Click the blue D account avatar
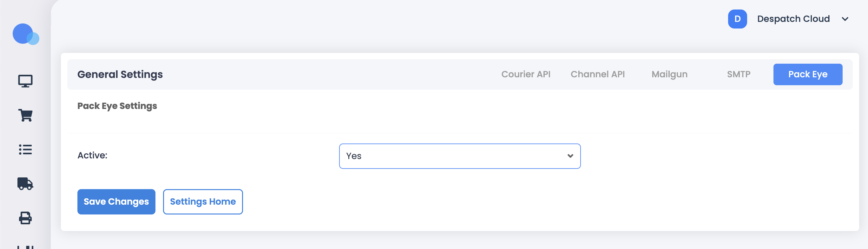The height and width of the screenshot is (249, 868). pos(737,19)
